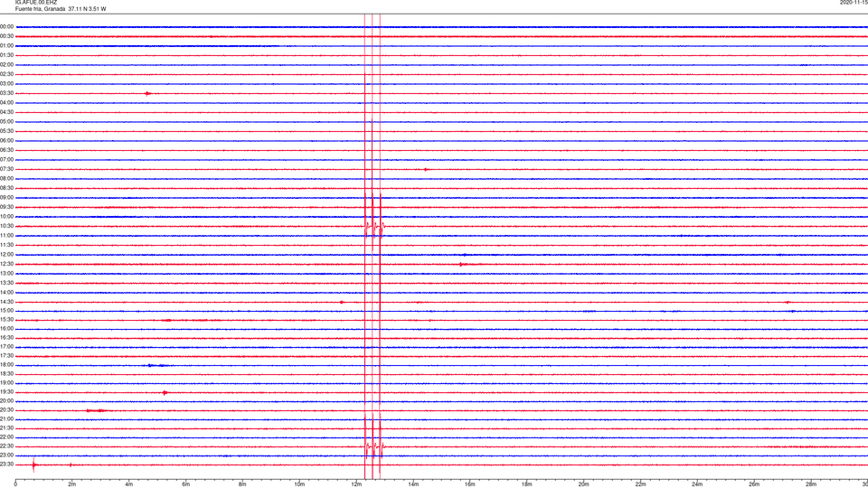Click the 12m tick on the time axis
The height and width of the screenshot is (488, 868).
(356, 484)
